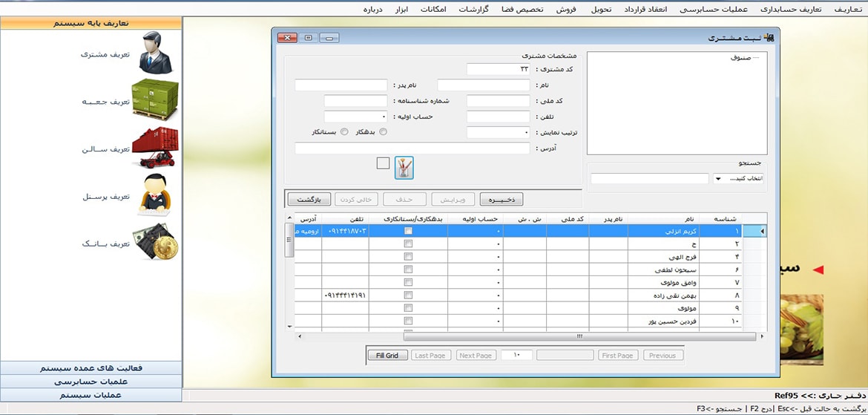Click the Previous button
This screenshot has width=868, height=415.
tap(663, 355)
